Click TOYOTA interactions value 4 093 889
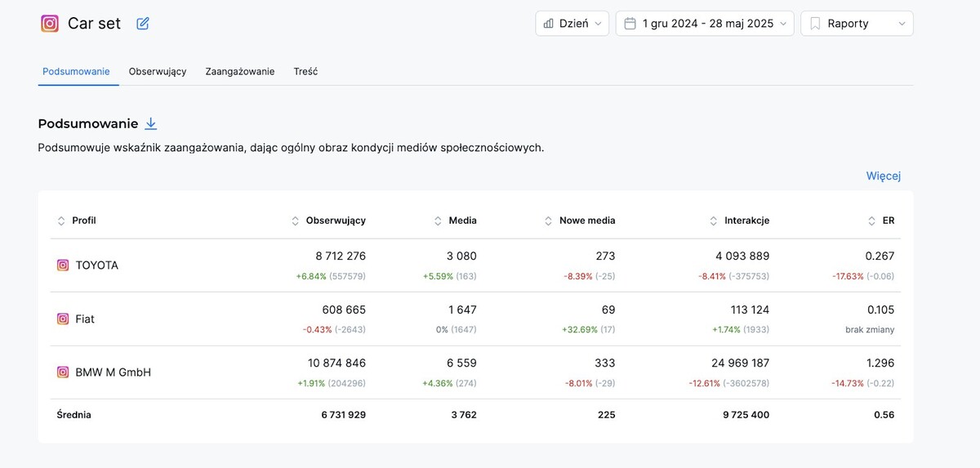980x468 pixels. coord(743,256)
